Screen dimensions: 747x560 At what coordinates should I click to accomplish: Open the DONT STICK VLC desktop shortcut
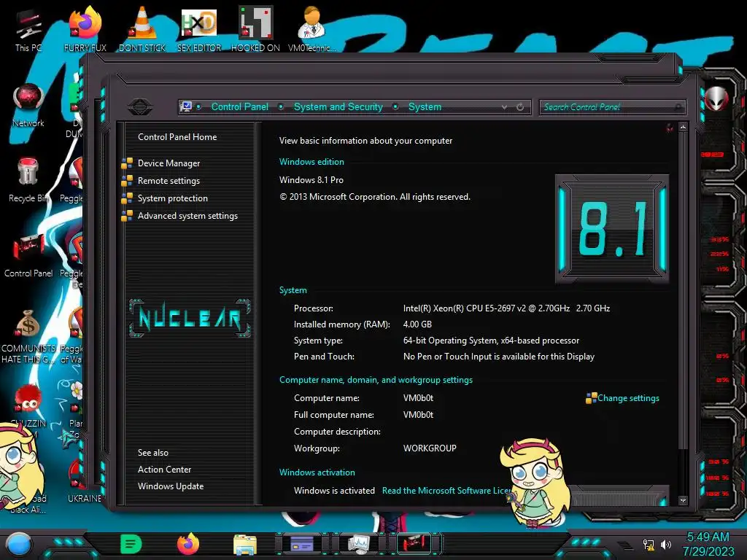click(x=142, y=29)
